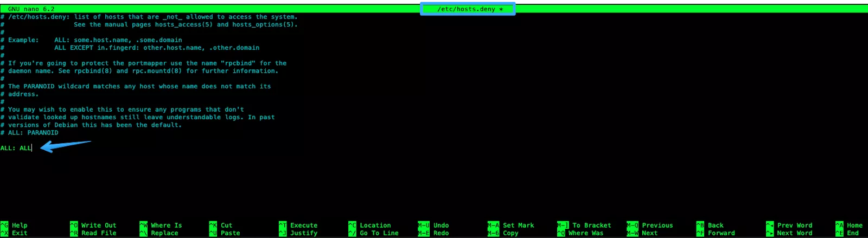Click Set Mark in the footer
The height and width of the screenshot is (238, 868).
[518, 226]
